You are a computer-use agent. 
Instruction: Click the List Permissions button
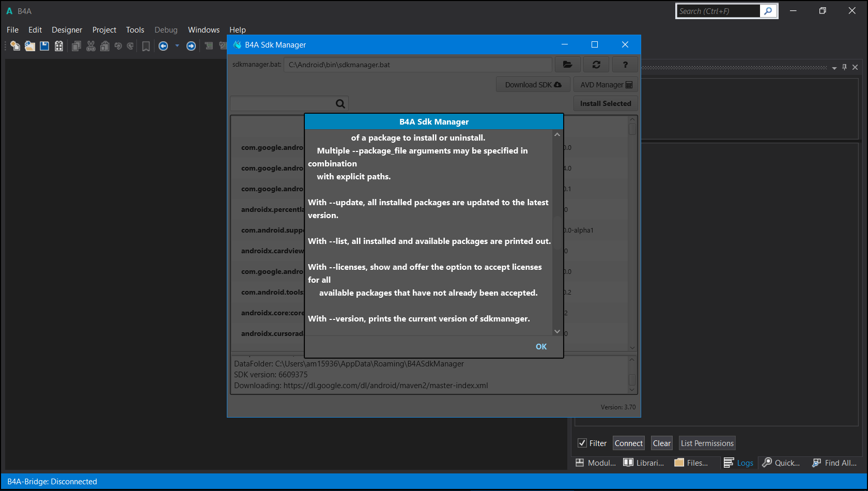pos(707,443)
